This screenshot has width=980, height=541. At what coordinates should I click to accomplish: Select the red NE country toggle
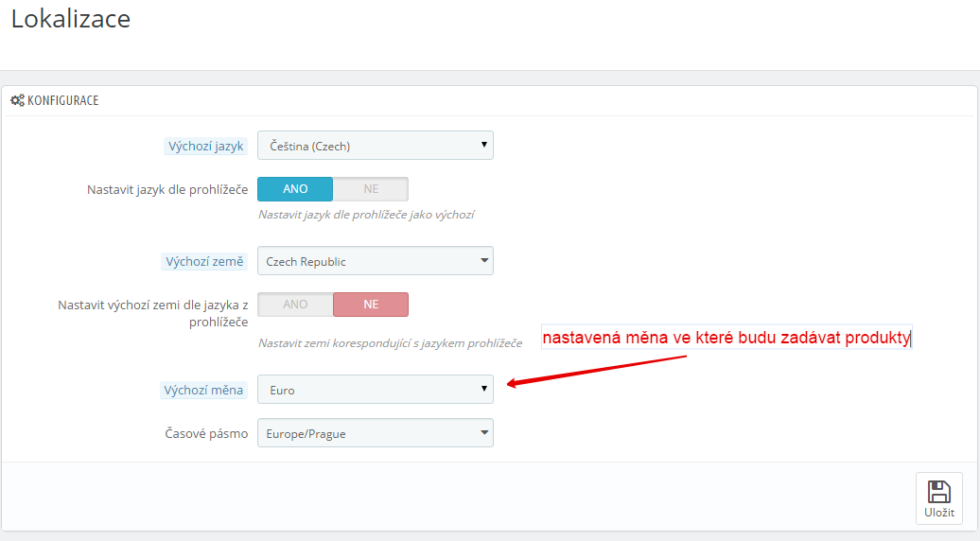pos(371,305)
